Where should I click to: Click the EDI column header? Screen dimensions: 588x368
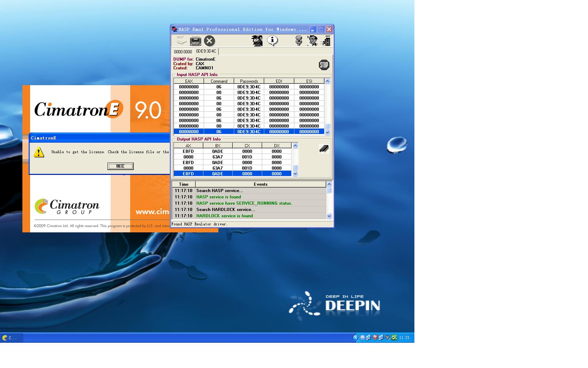(279, 81)
